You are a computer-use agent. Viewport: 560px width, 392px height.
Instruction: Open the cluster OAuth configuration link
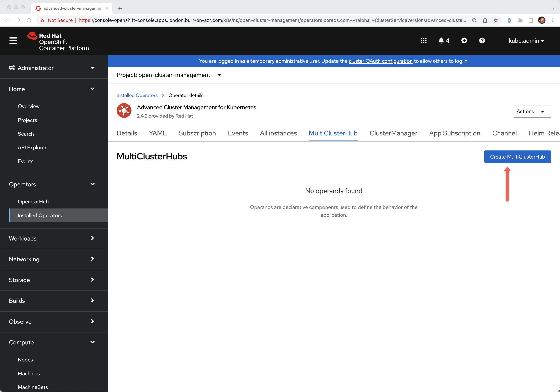[x=380, y=61]
